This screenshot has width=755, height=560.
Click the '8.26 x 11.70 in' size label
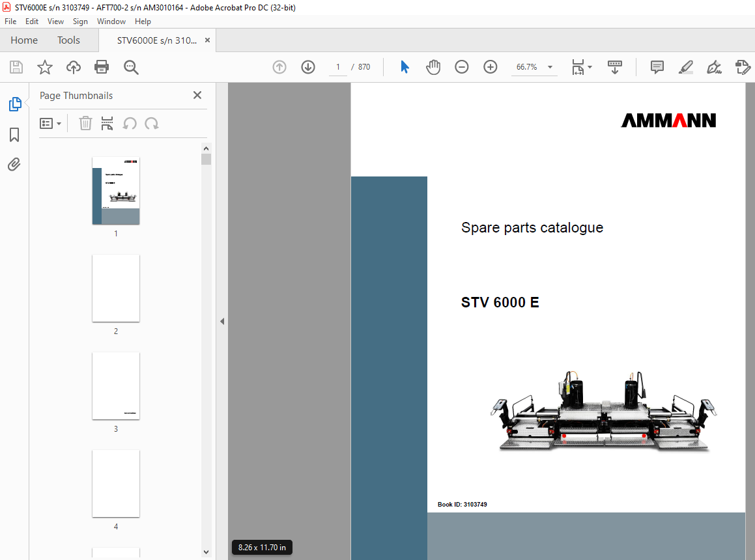coord(262,548)
